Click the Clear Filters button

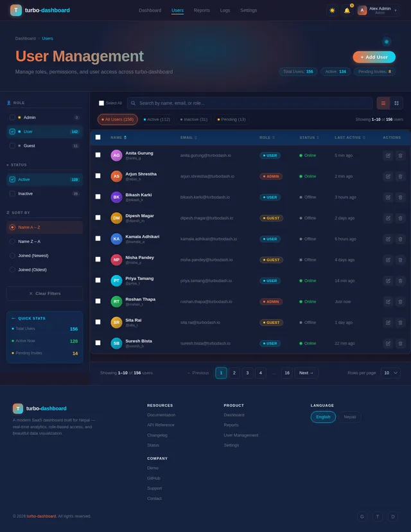point(44,294)
